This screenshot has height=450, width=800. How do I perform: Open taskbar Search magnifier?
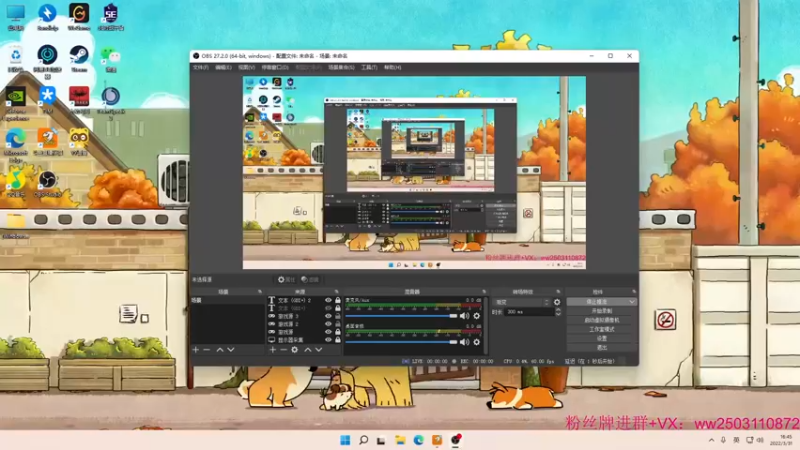363,440
